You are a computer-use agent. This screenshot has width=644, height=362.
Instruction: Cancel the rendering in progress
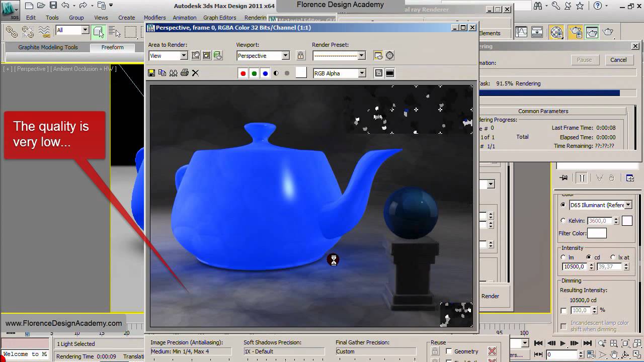(x=618, y=60)
